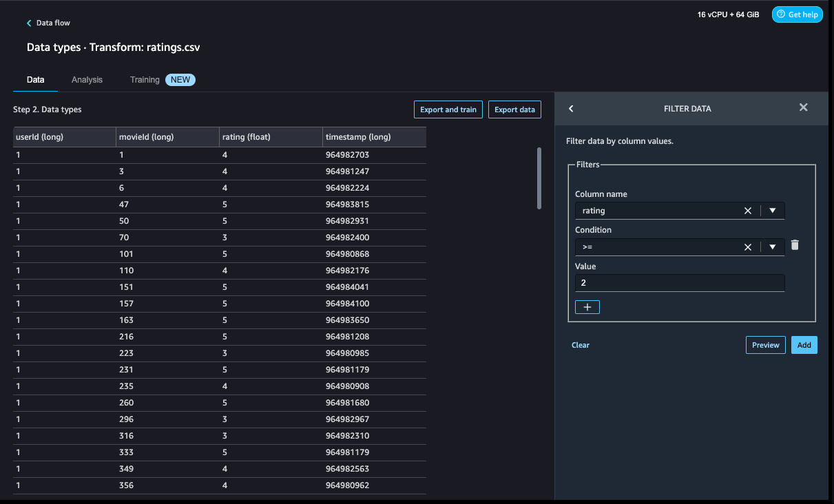834x504 pixels.
Task: Go back to Data flow
Action: click(48, 23)
